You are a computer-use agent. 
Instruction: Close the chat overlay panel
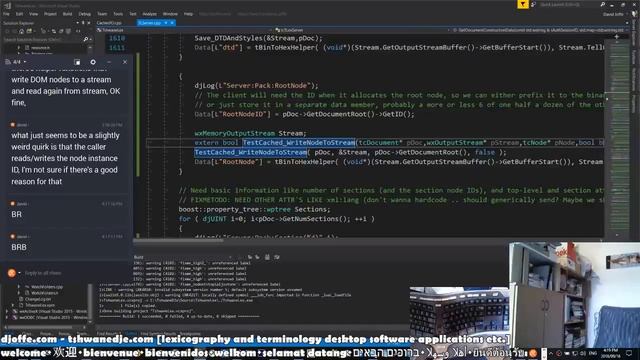(125, 62)
